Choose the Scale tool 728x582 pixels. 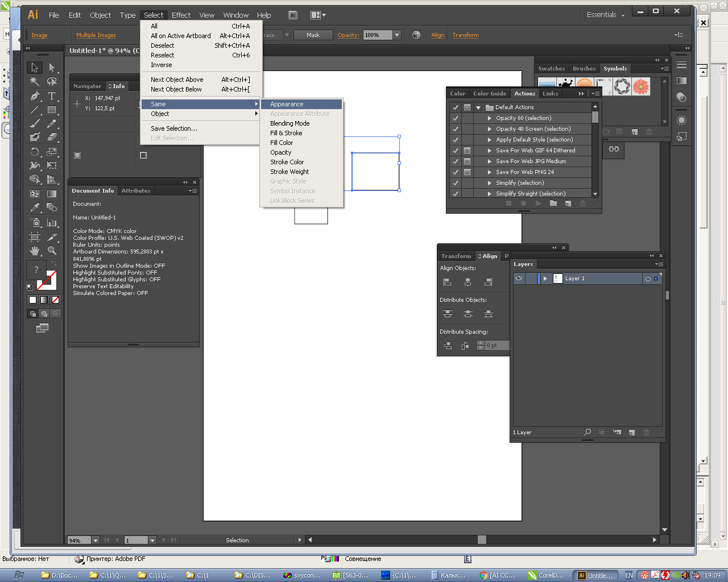tap(52, 152)
